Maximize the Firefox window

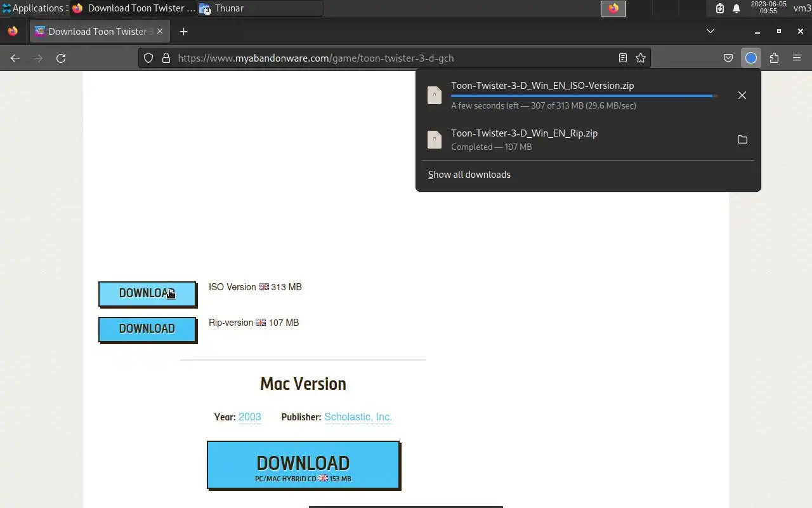tap(779, 31)
